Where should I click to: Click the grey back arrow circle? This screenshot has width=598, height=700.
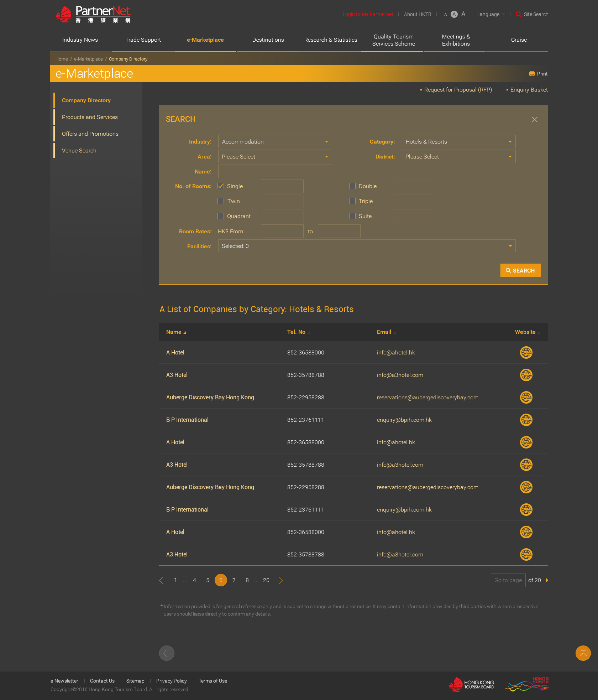click(x=167, y=653)
